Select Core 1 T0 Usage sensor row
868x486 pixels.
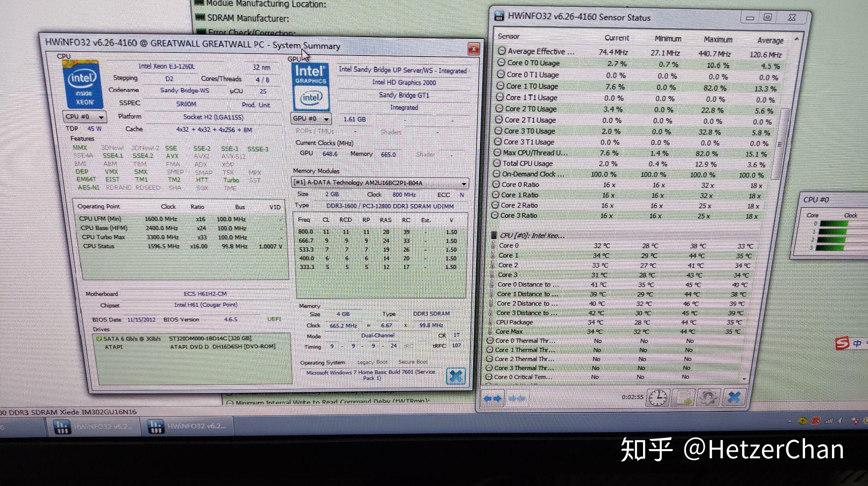[x=637, y=87]
